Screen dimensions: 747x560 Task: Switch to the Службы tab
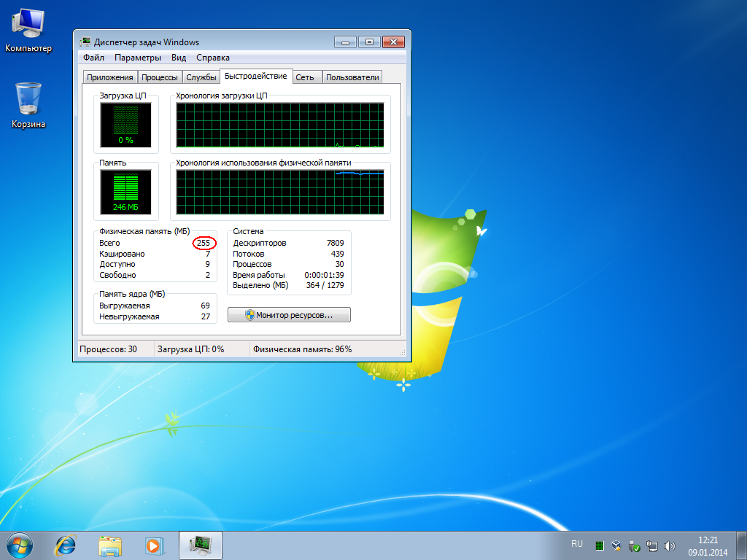[201, 77]
